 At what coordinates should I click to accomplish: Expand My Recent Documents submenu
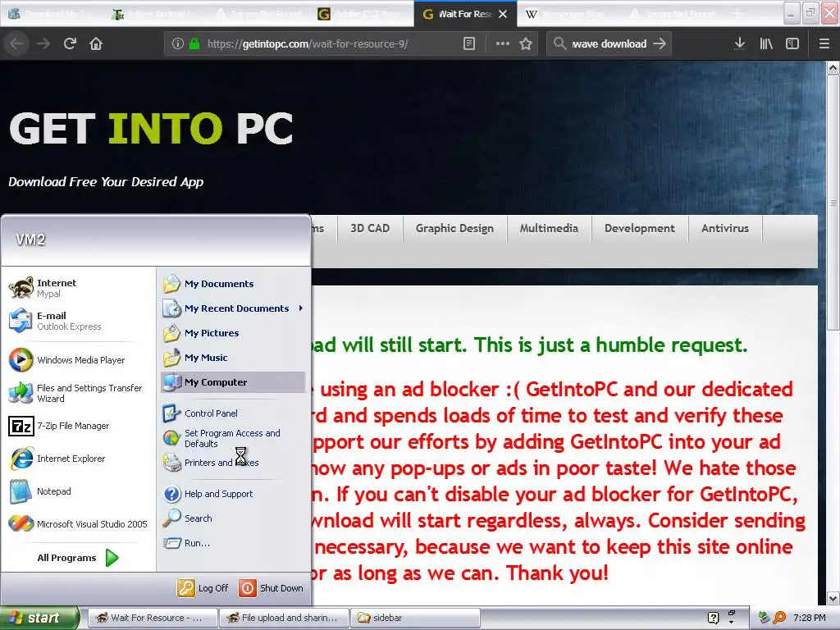tap(233, 308)
